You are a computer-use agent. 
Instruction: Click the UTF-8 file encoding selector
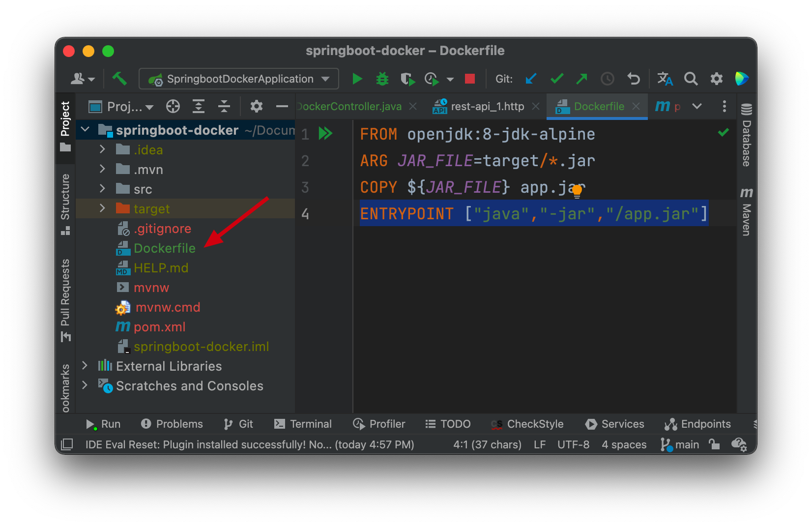(x=573, y=444)
